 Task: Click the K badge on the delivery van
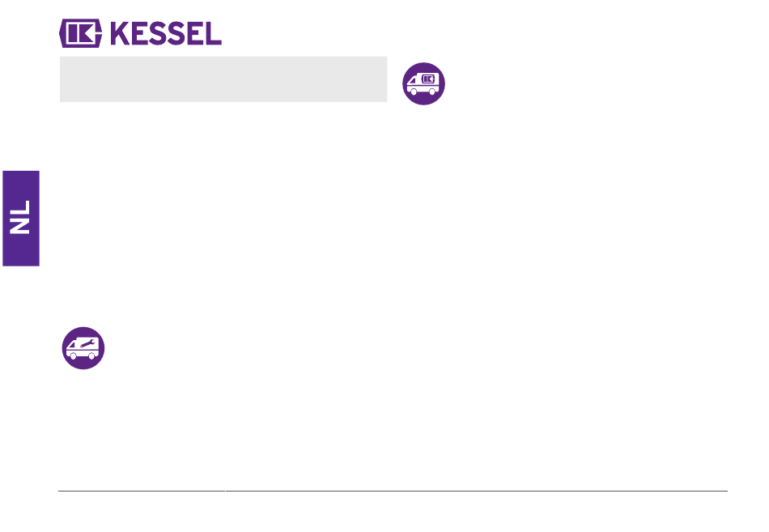pyautogui.click(x=428, y=79)
